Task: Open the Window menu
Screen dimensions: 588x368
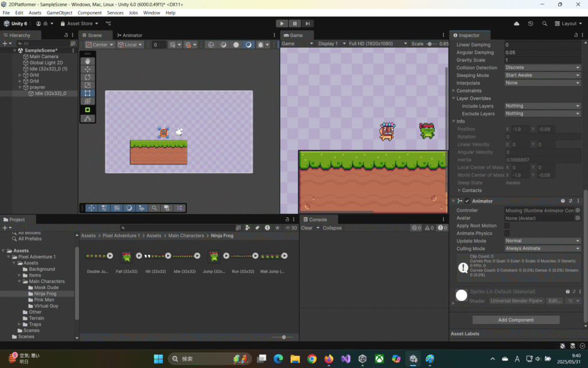Action: 152,13
